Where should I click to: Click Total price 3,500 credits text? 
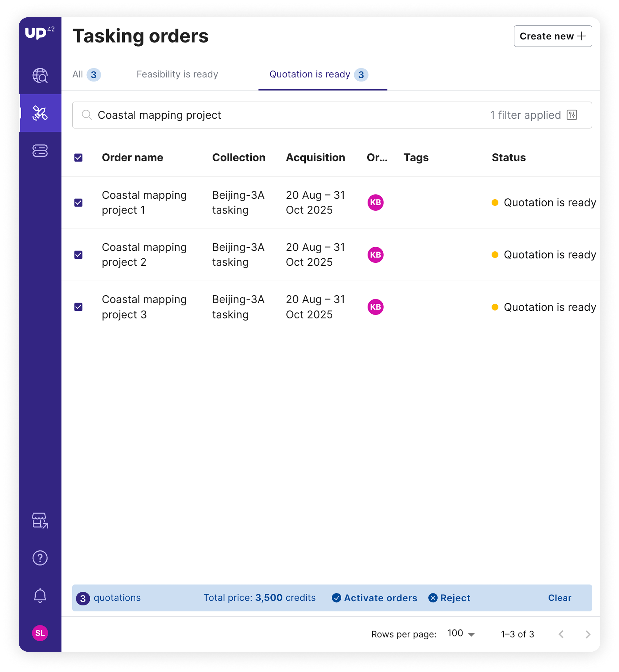point(259,598)
